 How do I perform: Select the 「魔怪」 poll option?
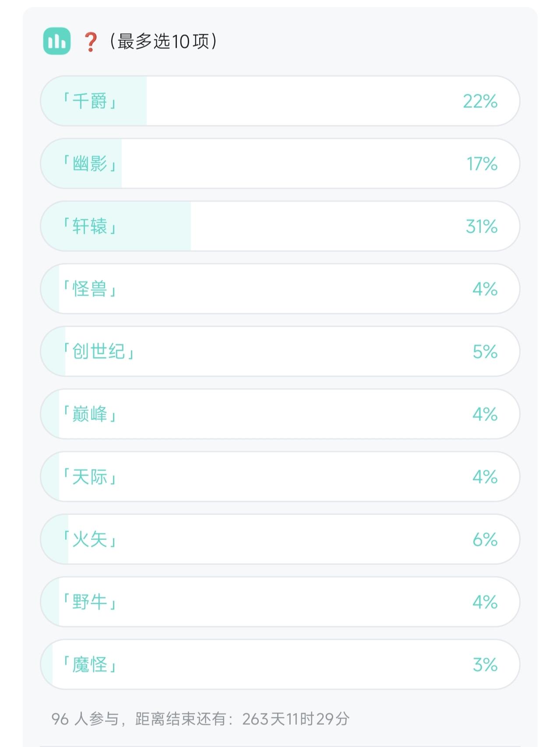click(x=90, y=665)
